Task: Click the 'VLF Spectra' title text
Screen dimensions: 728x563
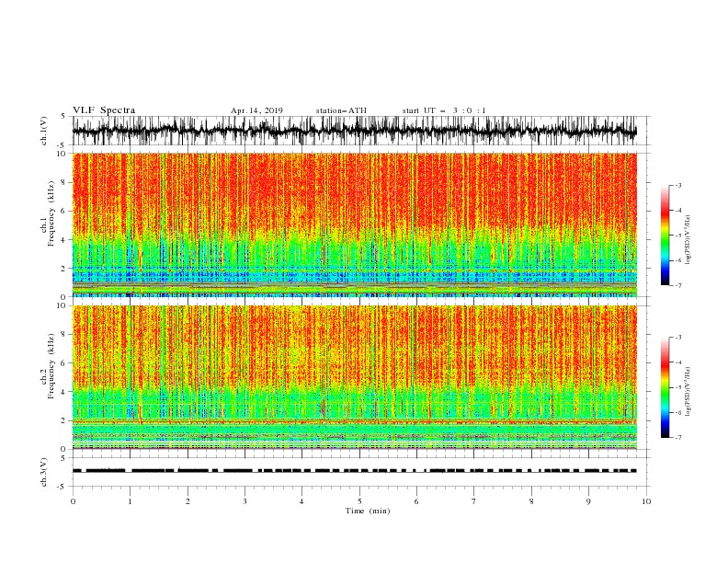Action: click(x=104, y=110)
